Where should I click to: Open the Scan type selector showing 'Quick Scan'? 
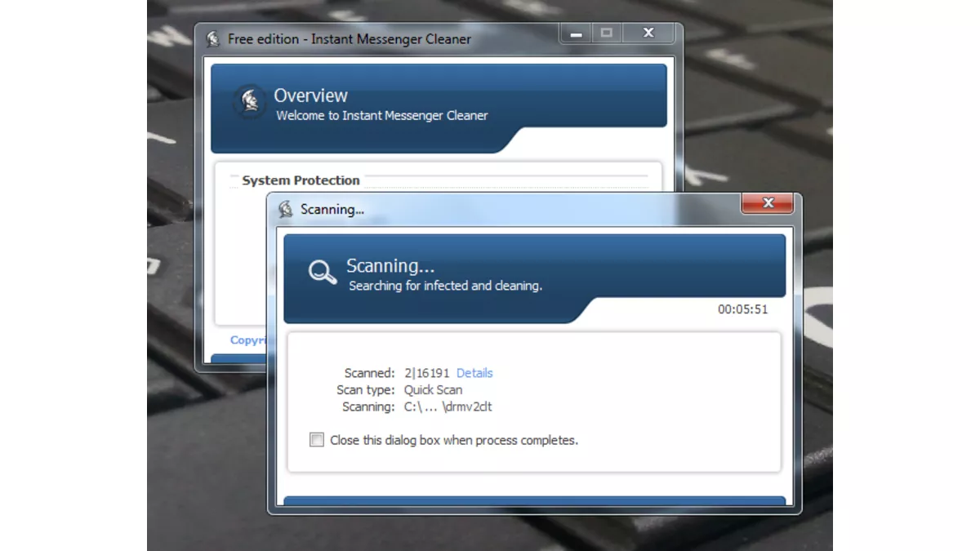(x=434, y=389)
